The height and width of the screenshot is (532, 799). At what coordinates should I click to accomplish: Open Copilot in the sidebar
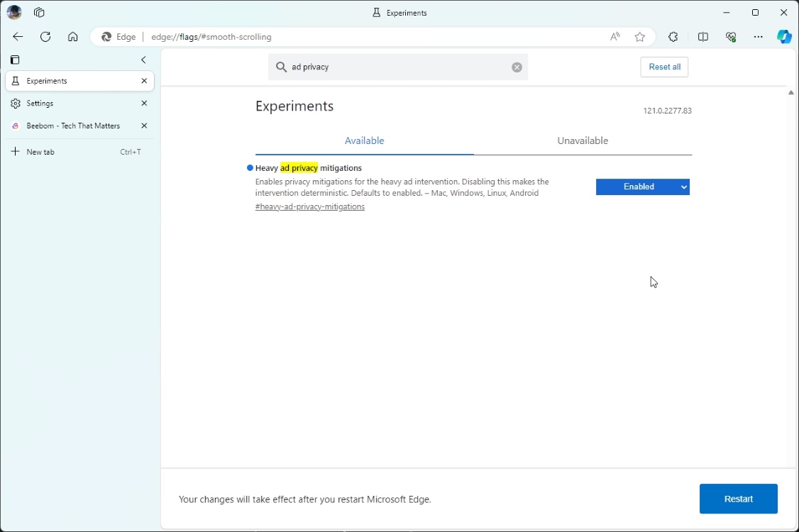(784, 37)
